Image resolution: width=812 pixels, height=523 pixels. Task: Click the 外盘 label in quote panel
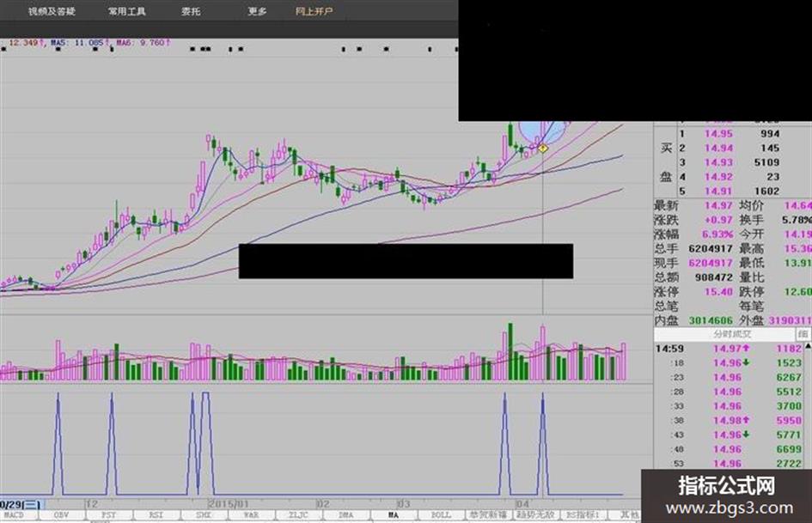point(751,320)
